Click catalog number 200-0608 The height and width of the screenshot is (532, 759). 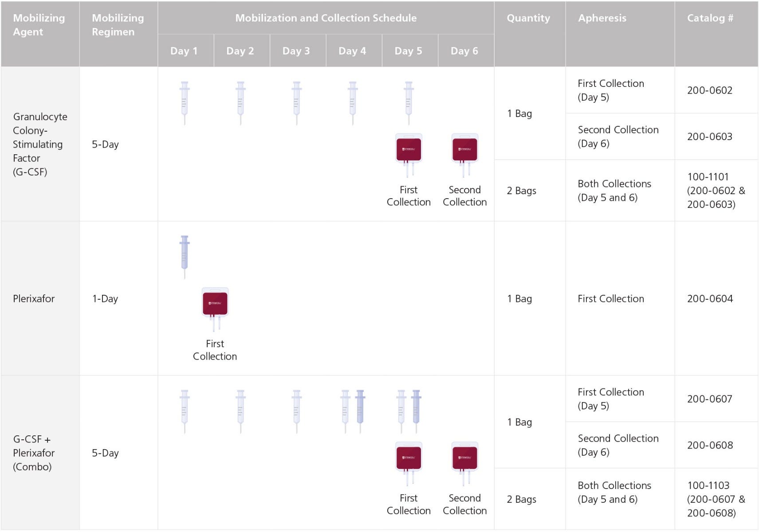(710, 445)
